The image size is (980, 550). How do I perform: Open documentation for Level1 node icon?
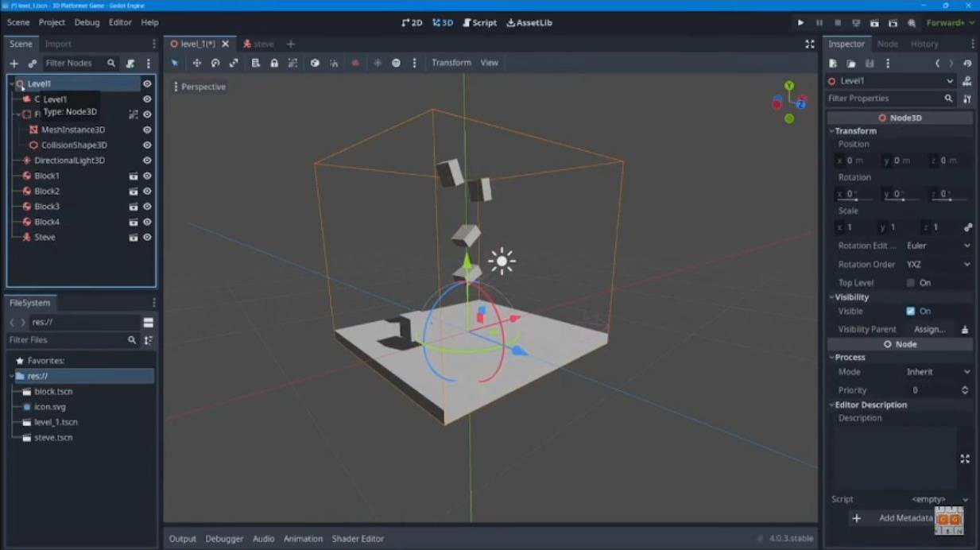click(966, 81)
